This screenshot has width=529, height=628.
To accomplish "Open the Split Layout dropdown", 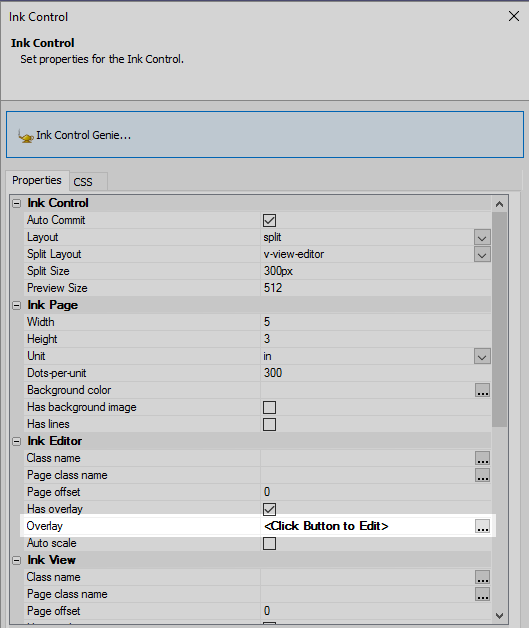I will tap(482, 254).
